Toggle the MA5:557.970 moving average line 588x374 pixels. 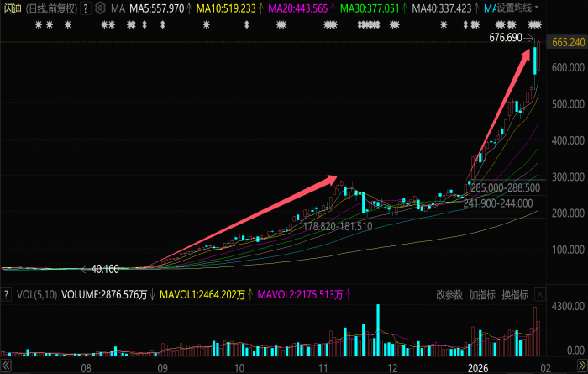[x=155, y=8]
